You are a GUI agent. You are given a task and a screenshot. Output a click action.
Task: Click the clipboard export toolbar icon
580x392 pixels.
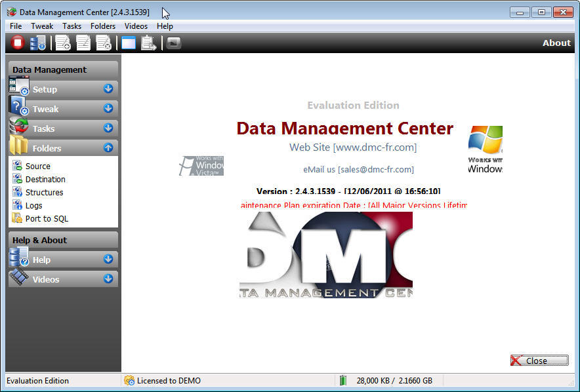pos(149,43)
